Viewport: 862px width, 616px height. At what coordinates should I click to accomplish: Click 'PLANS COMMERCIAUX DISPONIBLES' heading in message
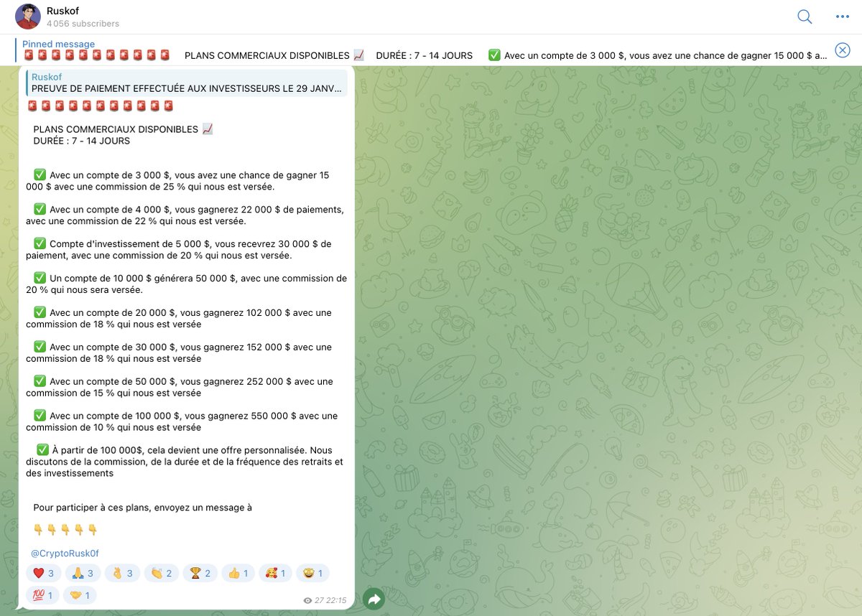(x=123, y=129)
